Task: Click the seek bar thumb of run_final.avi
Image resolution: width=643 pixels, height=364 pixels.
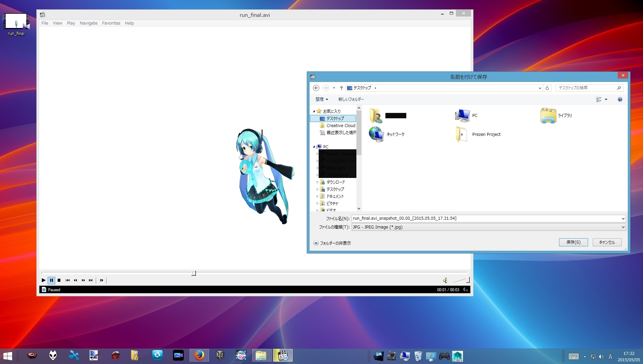Action: point(194,273)
